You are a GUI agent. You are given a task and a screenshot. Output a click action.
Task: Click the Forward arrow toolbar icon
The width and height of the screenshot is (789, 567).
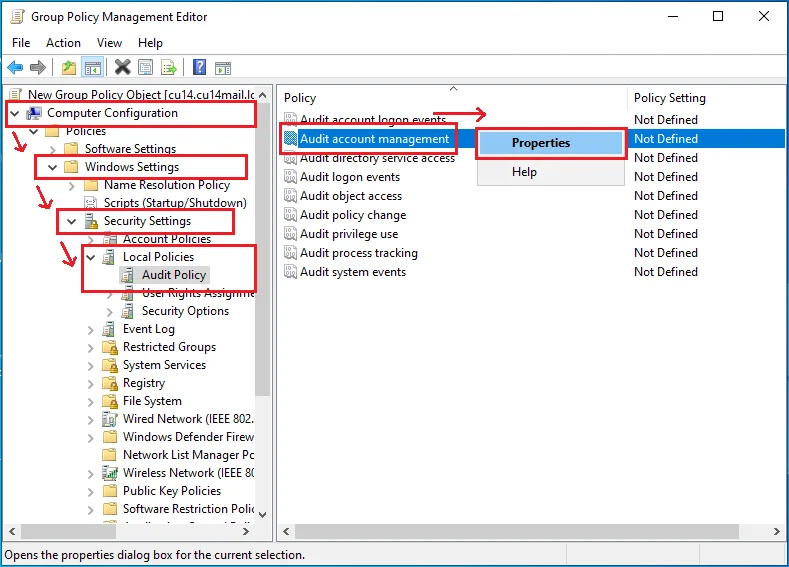pyautogui.click(x=38, y=67)
